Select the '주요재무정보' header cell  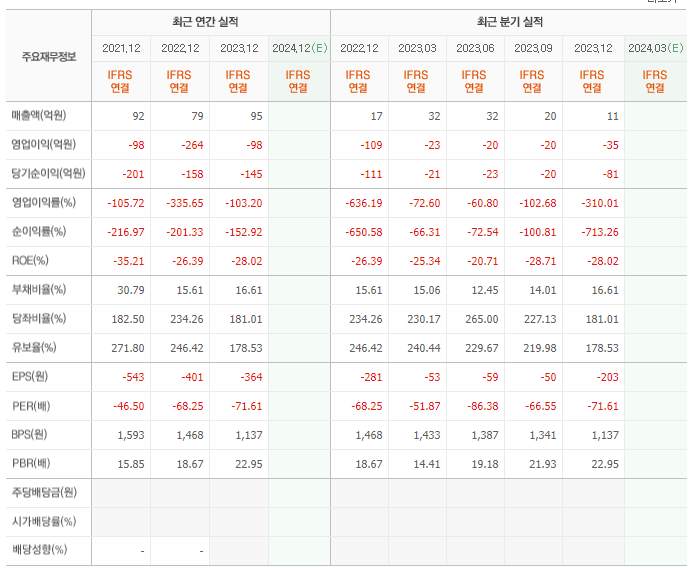pos(49,57)
